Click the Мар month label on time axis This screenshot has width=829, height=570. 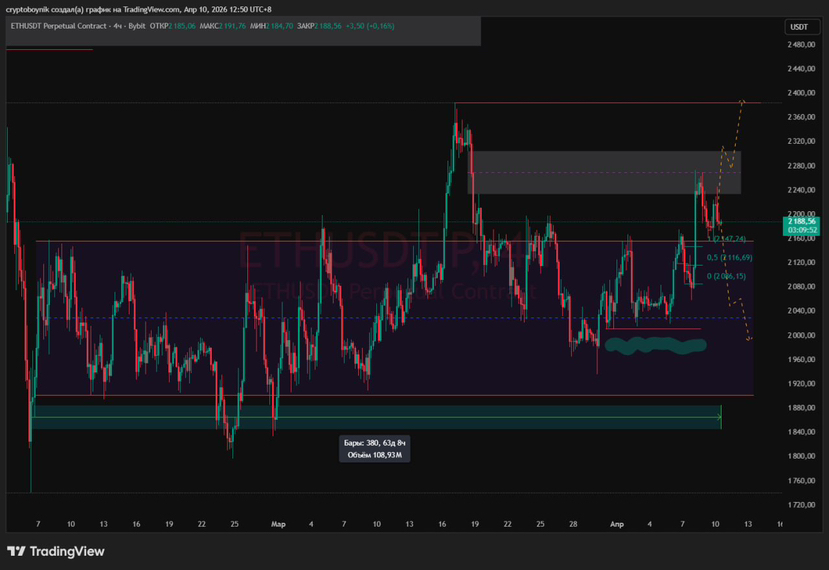(277, 523)
